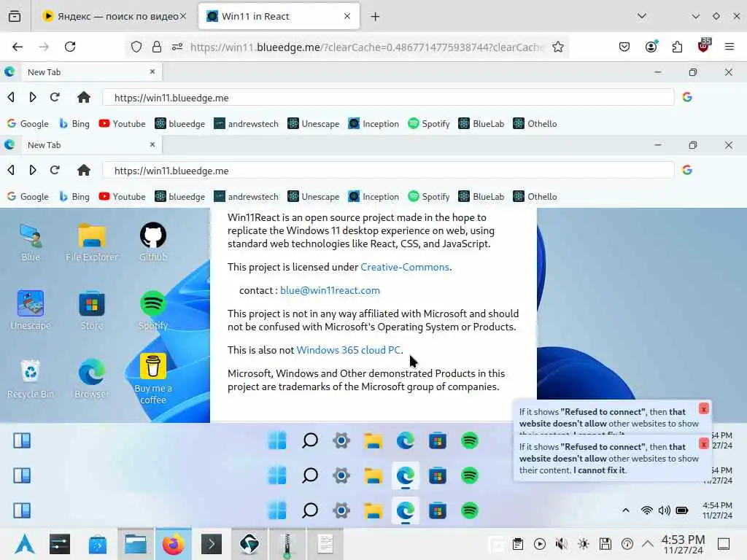Open Youtube bookmark in upper Edge window
The width and height of the screenshot is (747, 560).
click(x=122, y=123)
